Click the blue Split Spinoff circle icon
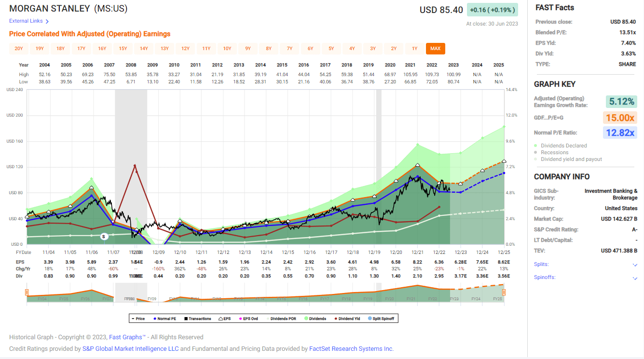644x359 pixels. click(370, 319)
